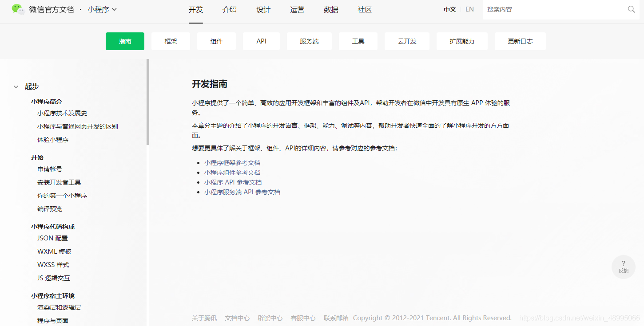Open WXSS 样式 in sidebar
This screenshot has width=644, height=326.
click(53, 265)
